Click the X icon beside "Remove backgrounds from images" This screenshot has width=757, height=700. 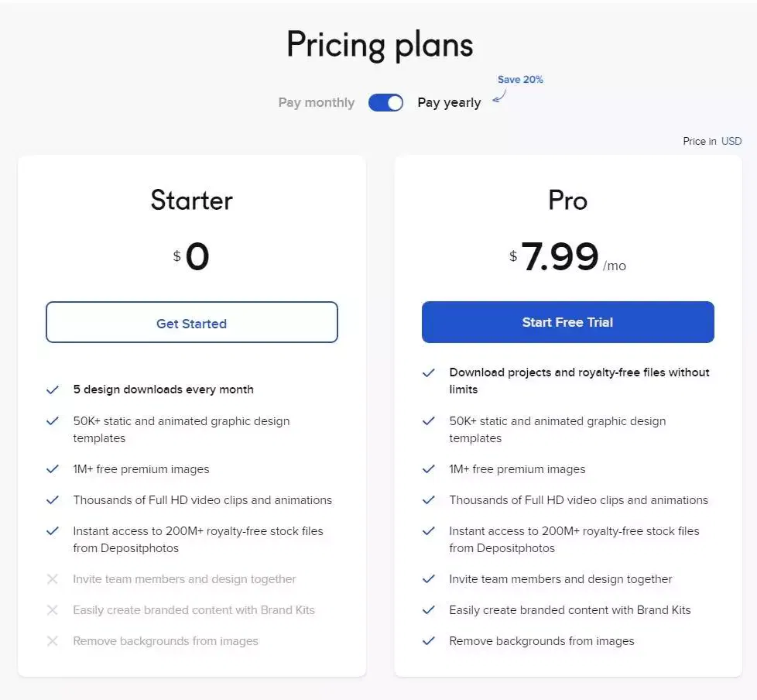53,640
